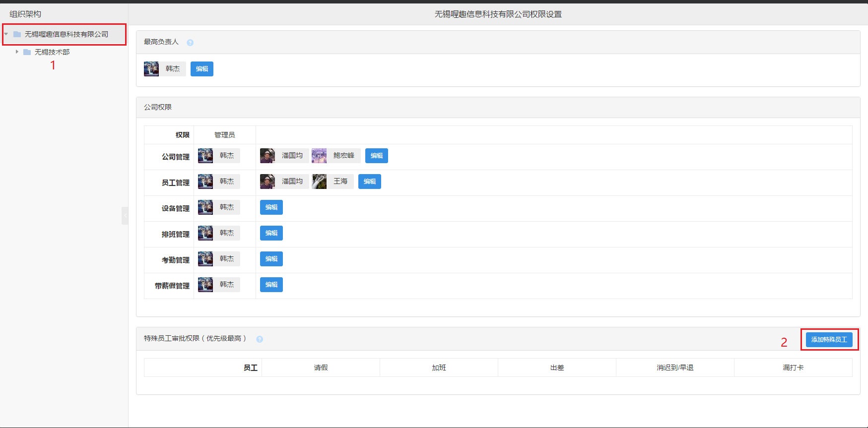This screenshot has width=868, height=428.
Task: Click 添加特殊员工 button
Action: [829, 340]
